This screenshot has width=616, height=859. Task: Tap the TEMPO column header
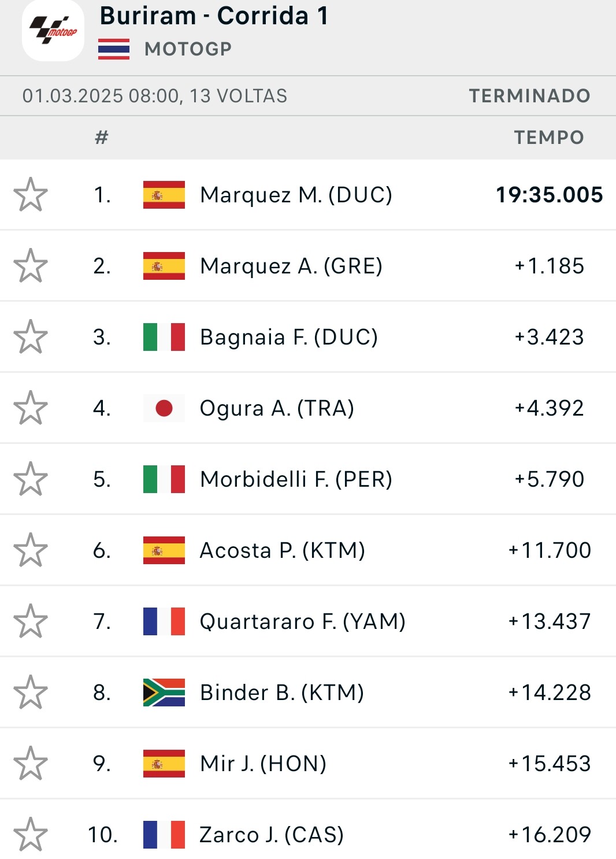(x=548, y=138)
